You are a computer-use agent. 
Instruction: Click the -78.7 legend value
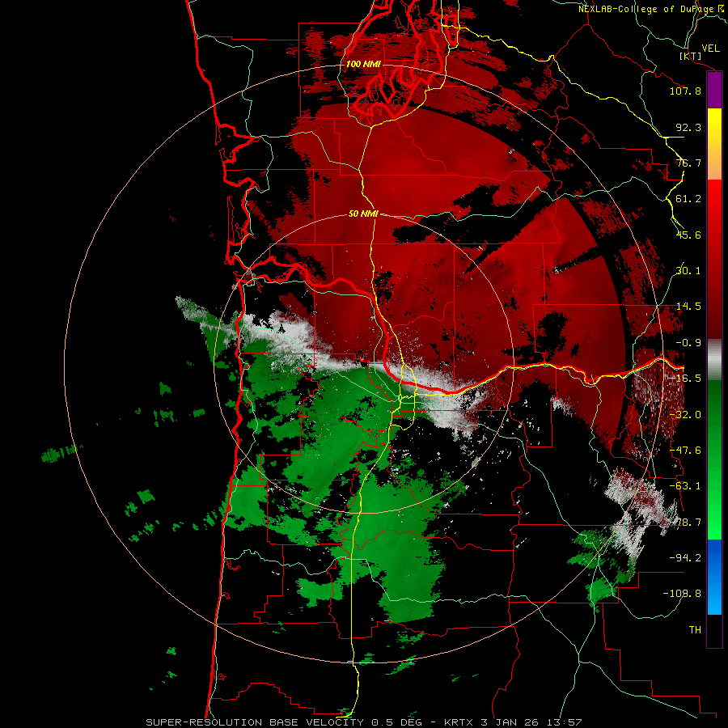685,523
